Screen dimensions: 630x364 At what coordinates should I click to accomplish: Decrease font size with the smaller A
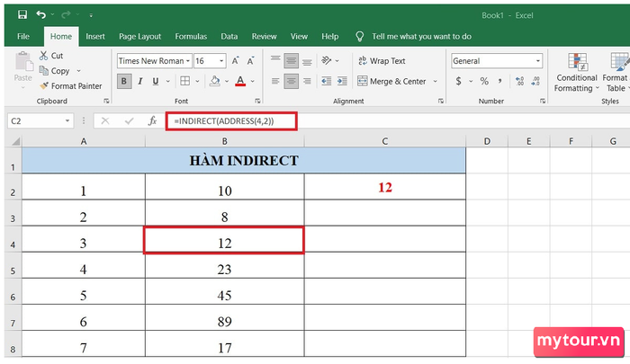click(x=251, y=61)
